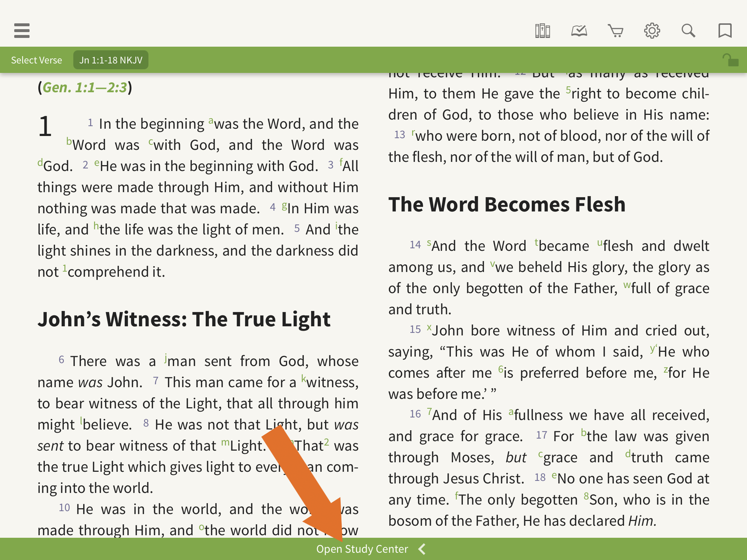Viewport: 747px width, 560px height.
Task: Open bookmarks ribbon icon
Action: [x=725, y=31]
